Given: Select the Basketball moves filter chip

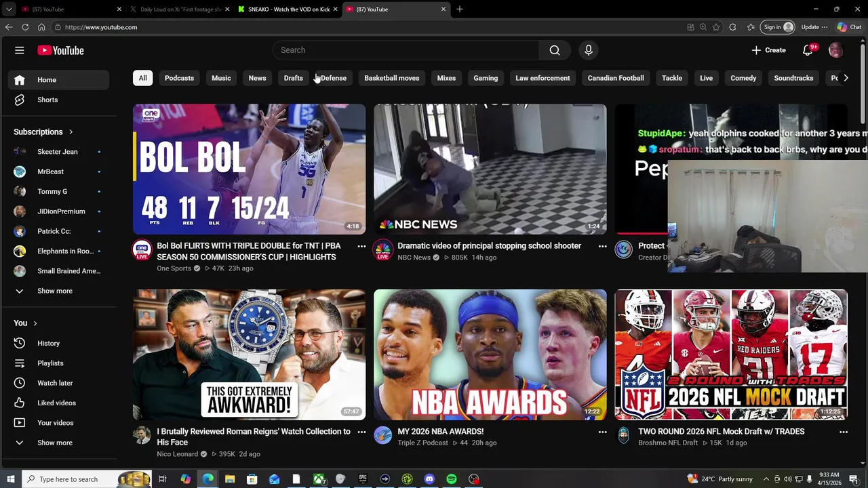Looking at the screenshot, I should (x=391, y=78).
